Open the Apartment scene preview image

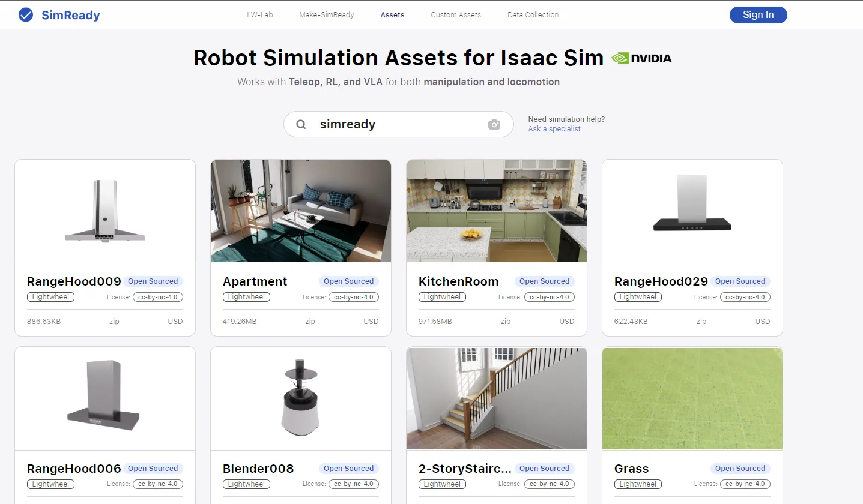(301, 211)
